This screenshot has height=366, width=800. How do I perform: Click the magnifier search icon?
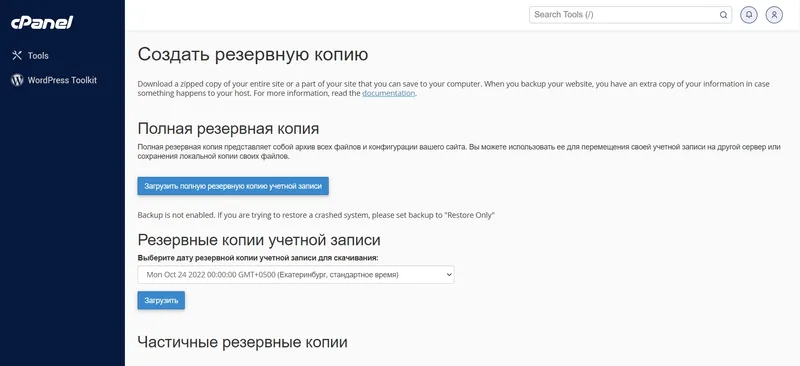click(723, 15)
